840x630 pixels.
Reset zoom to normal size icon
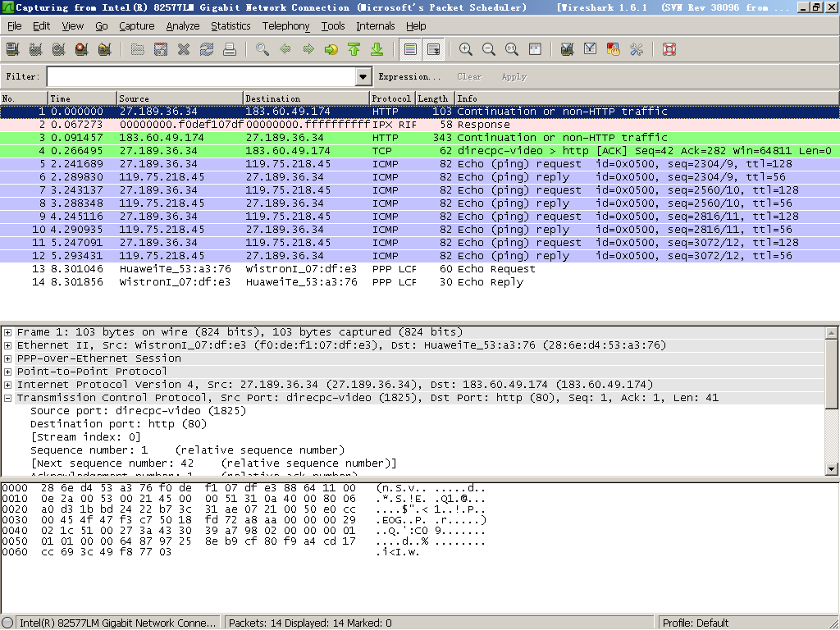tap(512, 50)
